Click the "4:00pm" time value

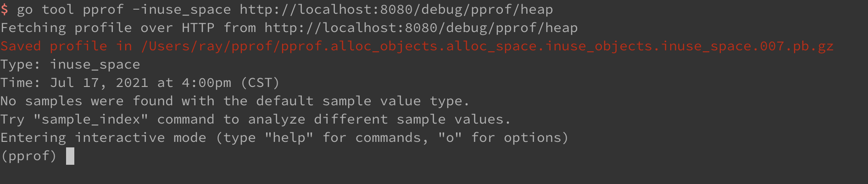[206, 83]
